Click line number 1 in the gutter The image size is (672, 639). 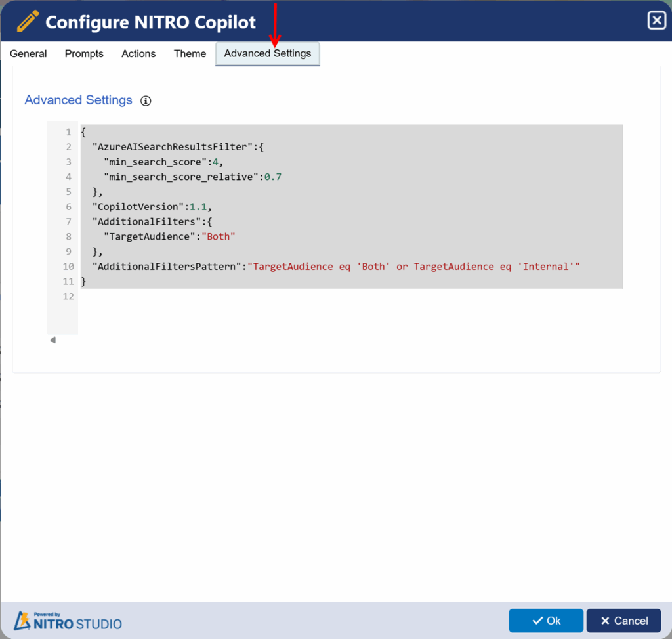click(68, 132)
